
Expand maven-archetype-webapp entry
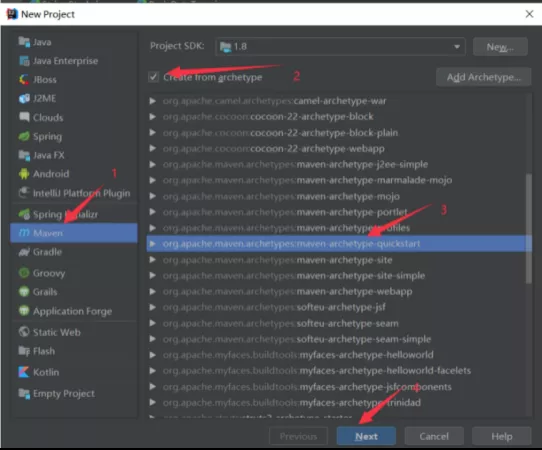pyautogui.click(x=152, y=292)
